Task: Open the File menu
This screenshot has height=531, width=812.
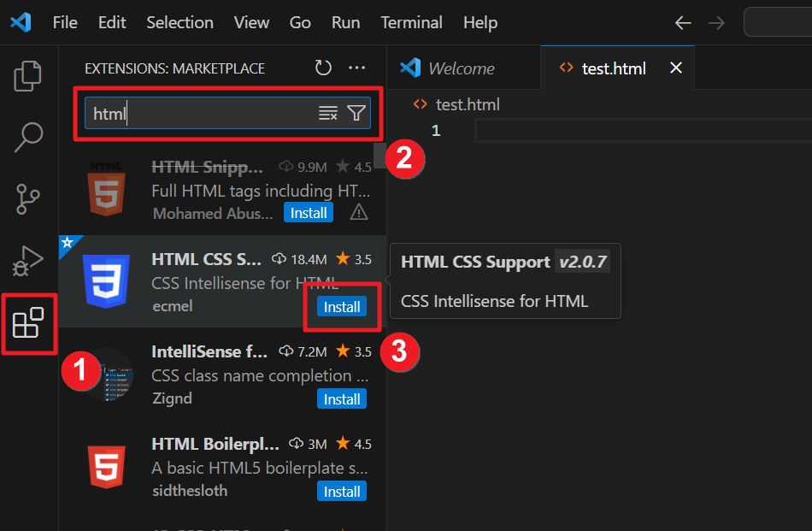Action: pos(65,23)
